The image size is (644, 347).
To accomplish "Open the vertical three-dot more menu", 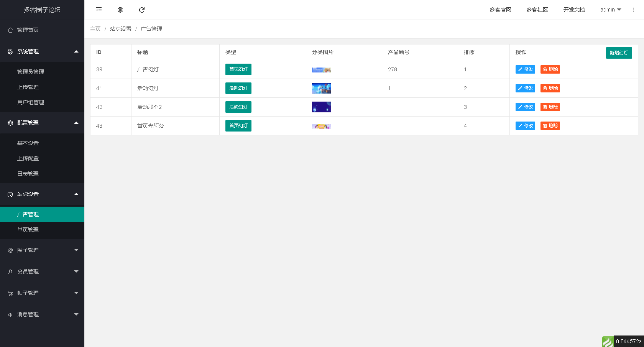I will coord(633,10).
